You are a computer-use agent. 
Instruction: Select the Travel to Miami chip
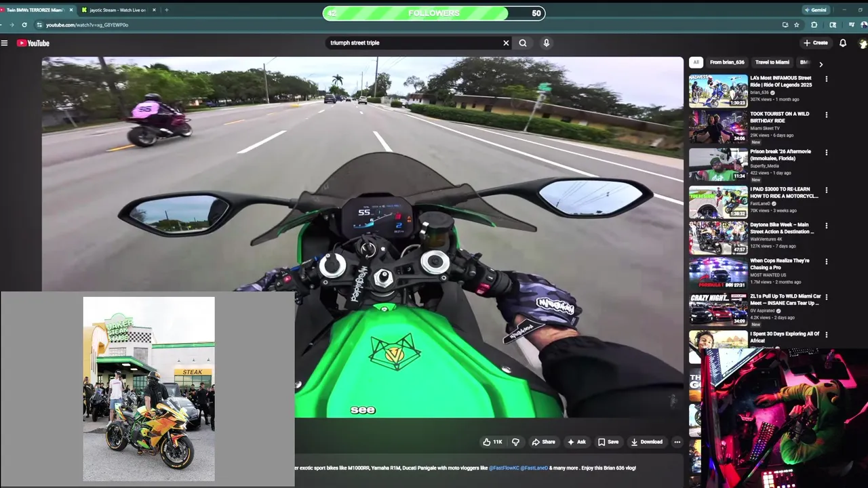coord(772,62)
